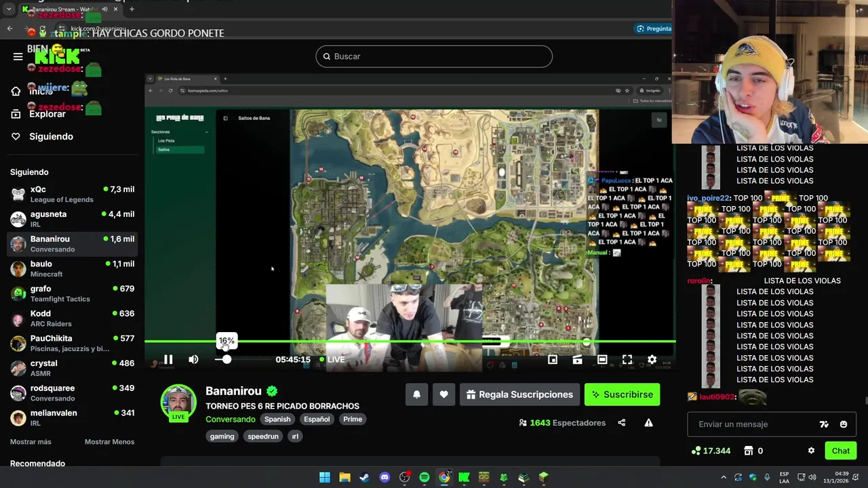Viewport: 868px width, 488px height.
Task: Click username lauti0902 in chat
Action: [x=717, y=396]
